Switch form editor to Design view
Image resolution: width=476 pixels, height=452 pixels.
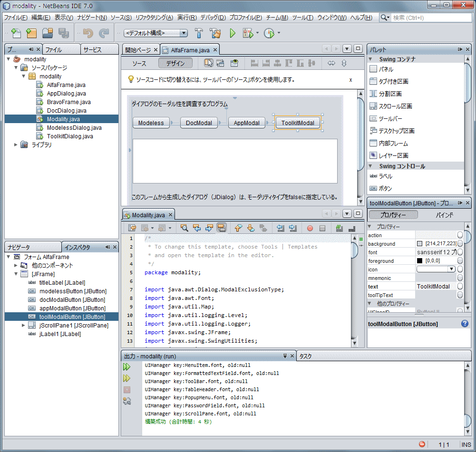coord(175,63)
